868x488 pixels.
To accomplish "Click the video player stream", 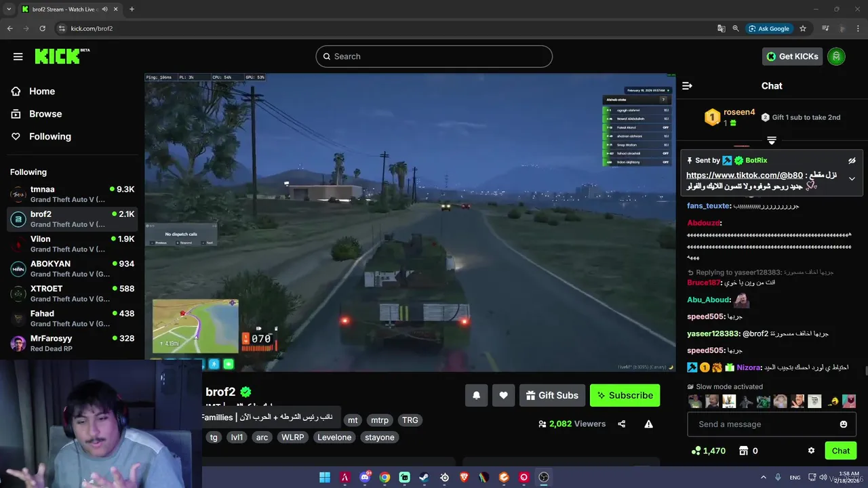I will point(410,222).
